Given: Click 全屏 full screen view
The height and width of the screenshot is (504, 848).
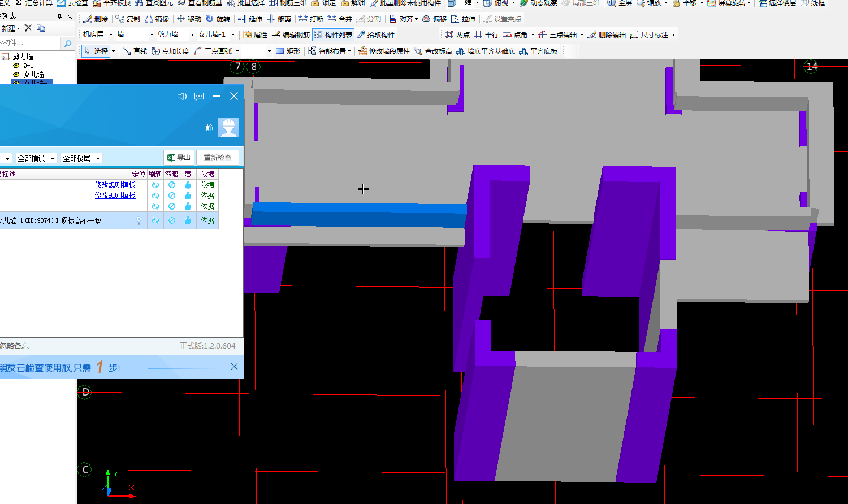Looking at the screenshot, I should coord(620,3).
